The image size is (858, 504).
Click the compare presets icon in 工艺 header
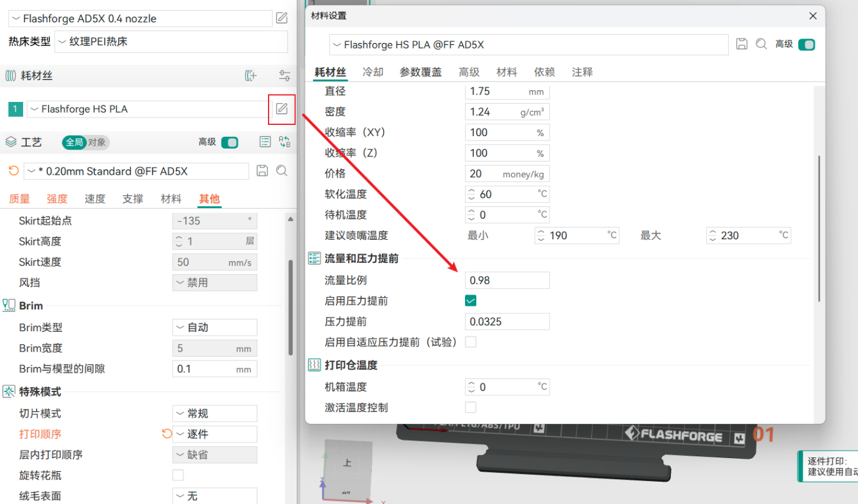(284, 142)
